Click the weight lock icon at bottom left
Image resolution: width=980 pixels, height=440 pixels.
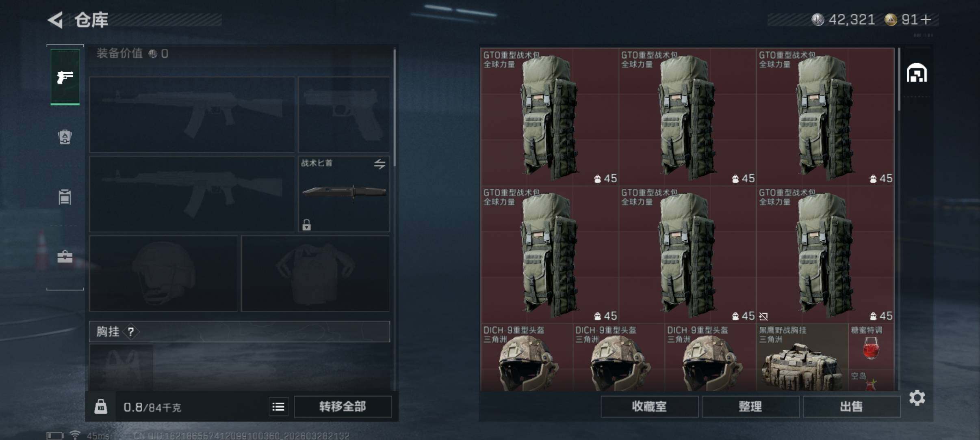pos(101,406)
